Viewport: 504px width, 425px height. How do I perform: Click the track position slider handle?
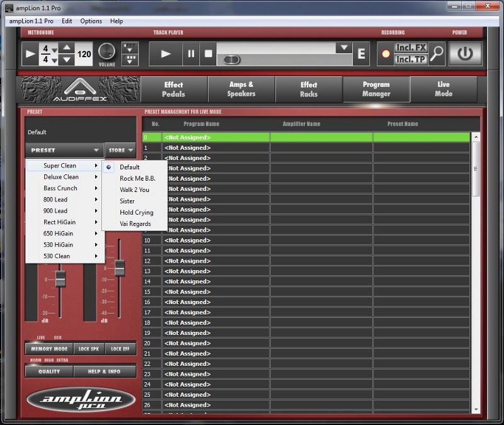coord(232,60)
